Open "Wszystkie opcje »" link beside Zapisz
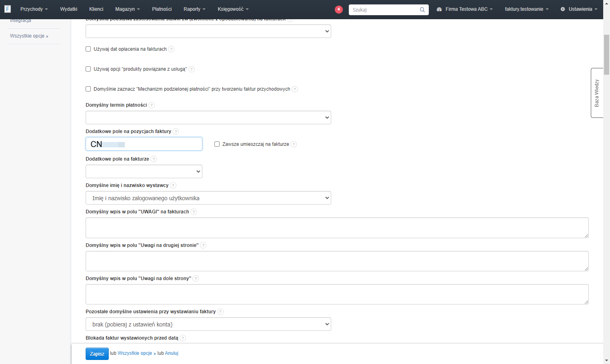This screenshot has width=610, height=364. [137, 353]
